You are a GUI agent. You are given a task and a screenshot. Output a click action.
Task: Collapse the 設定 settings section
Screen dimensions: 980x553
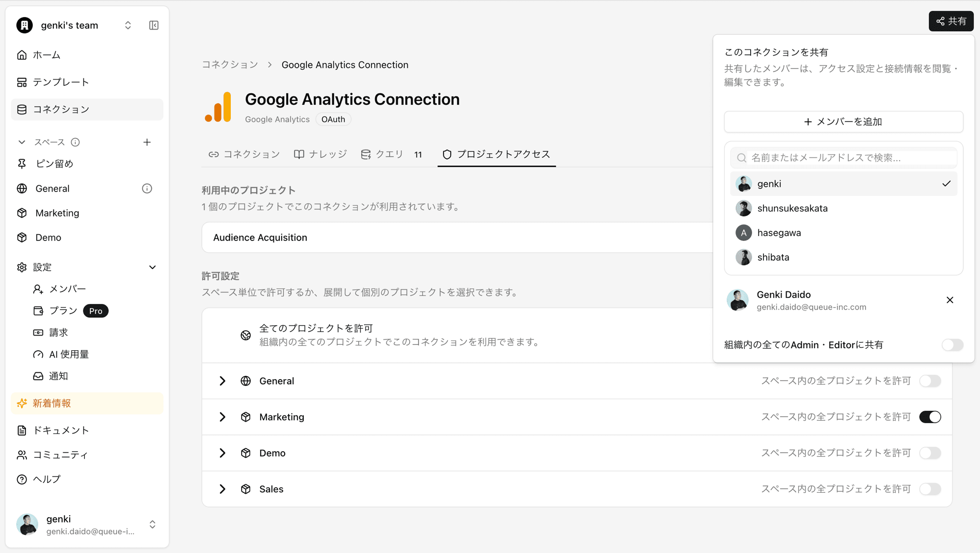(152, 267)
